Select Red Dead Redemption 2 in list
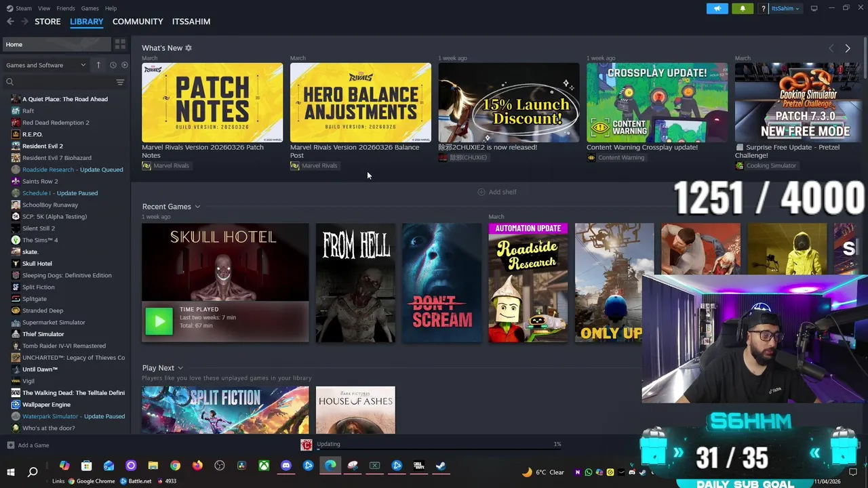The width and height of the screenshot is (868, 488). [x=56, y=123]
